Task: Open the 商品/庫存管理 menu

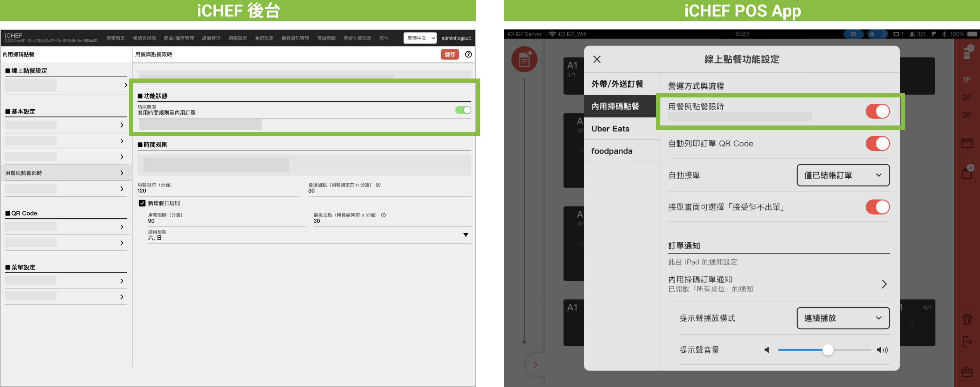Action: click(x=179, y=38)
